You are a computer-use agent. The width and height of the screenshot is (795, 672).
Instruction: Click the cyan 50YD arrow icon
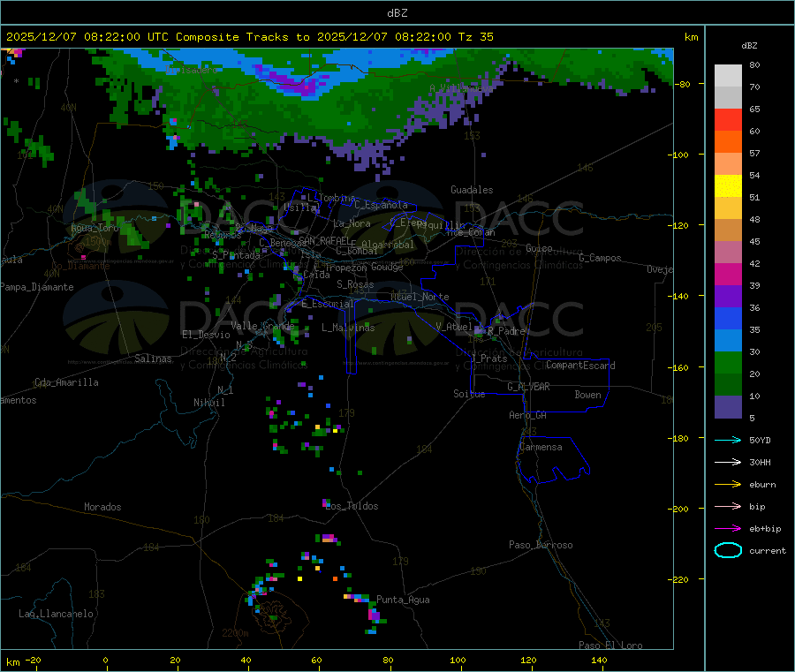pos(728,440)
